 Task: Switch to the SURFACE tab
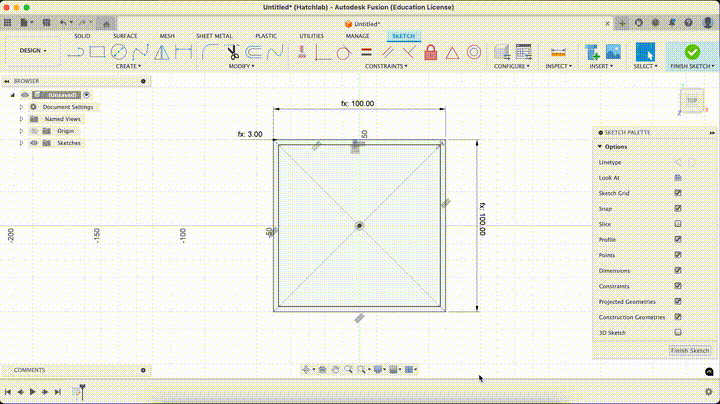(x=125, y=36)
